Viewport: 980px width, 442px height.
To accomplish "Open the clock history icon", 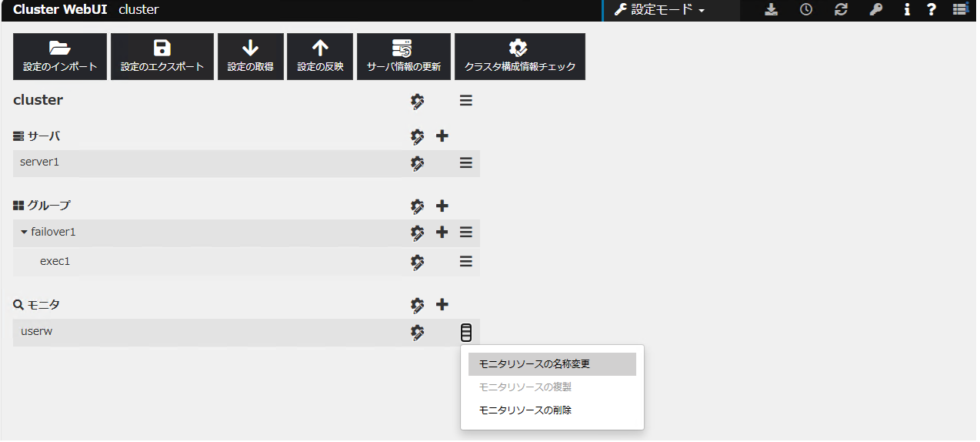I will [x=805, y=10].
